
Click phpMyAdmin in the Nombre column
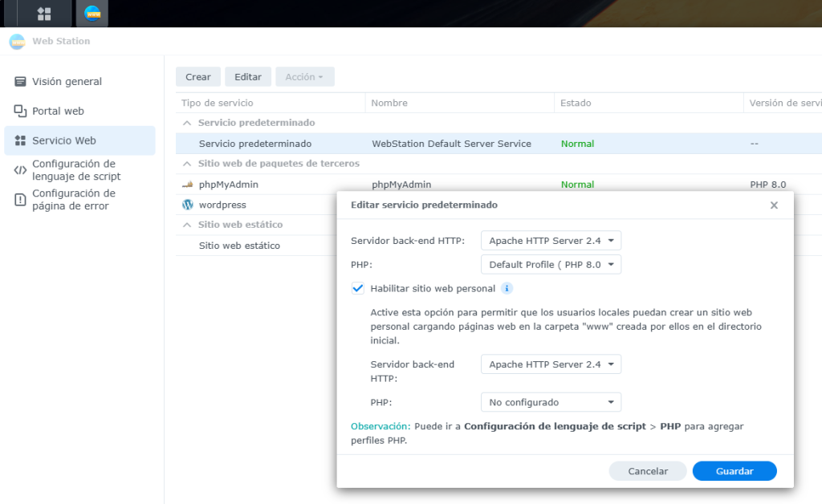pos(401,185)
